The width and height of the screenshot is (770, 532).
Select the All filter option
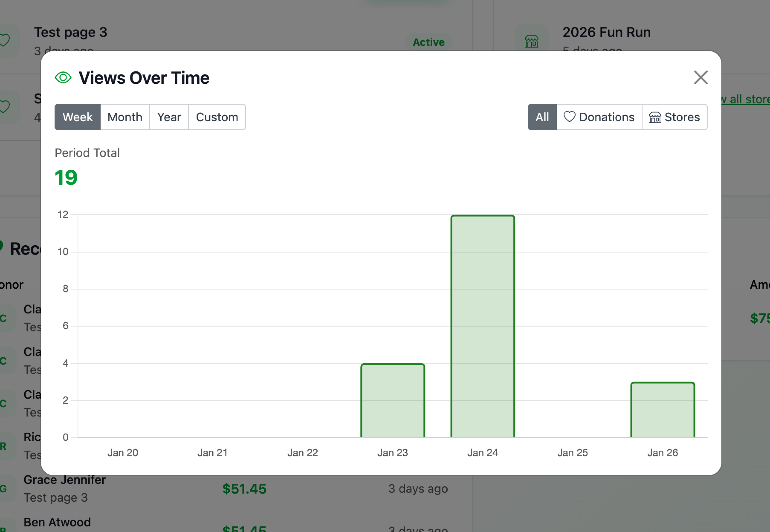click(542, 117)
